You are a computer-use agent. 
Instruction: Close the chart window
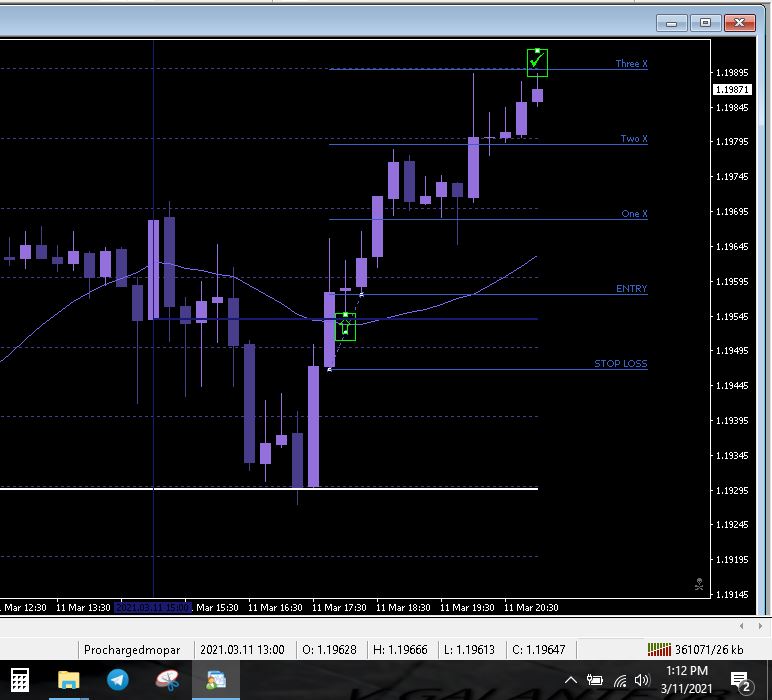coord(740,23)
